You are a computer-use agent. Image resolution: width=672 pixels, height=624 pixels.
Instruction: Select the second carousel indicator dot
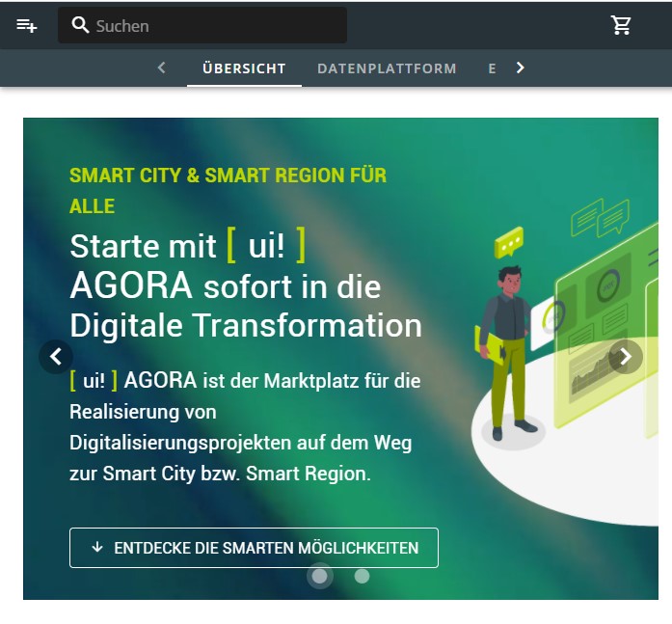point(362,577)
